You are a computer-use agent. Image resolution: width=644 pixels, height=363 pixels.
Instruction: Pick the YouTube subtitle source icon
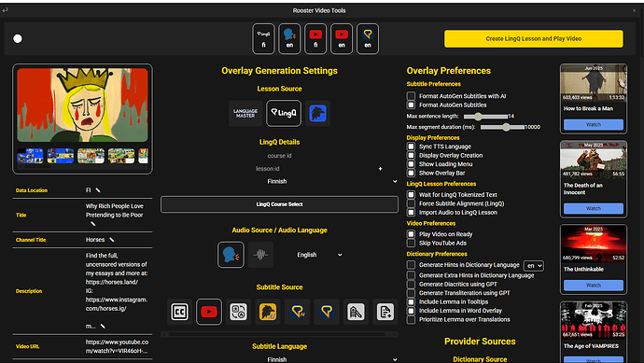click(209, 312)
